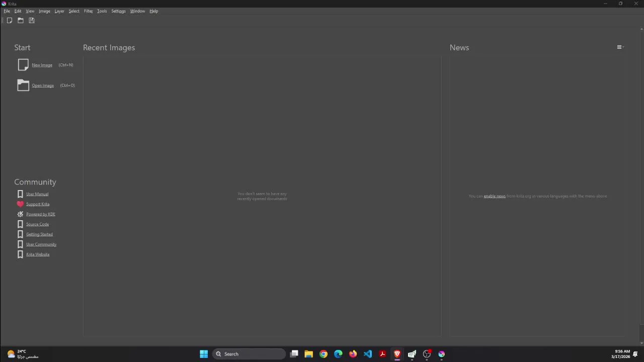Click the taskbar Search box
Viewport: 644px width, 362px height.
(249, 354)
